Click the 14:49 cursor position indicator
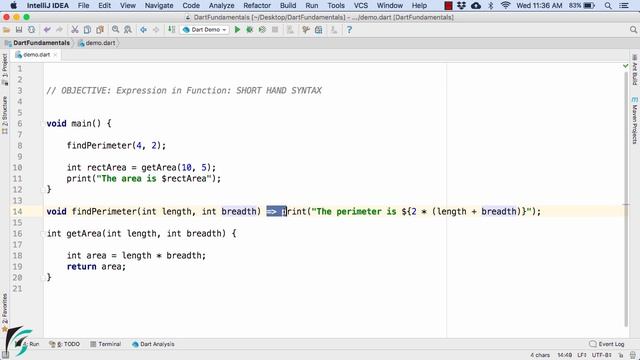This screenshot has width=640, height=360. 564,355
